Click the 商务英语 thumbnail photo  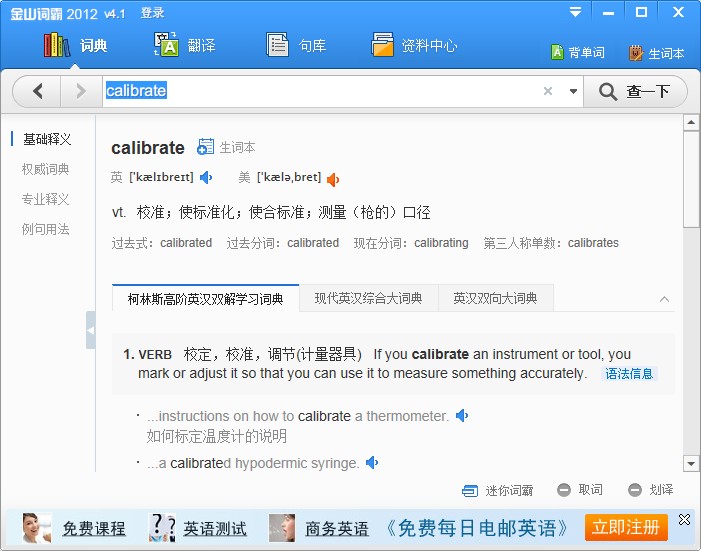coord(282,528)
